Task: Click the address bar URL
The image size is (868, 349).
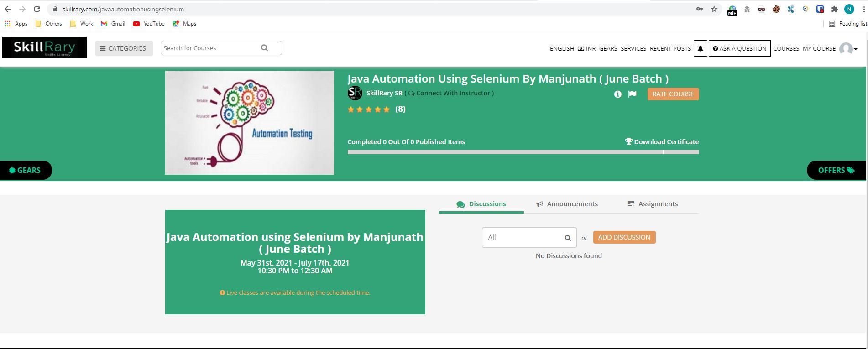Action: [123, 9]
